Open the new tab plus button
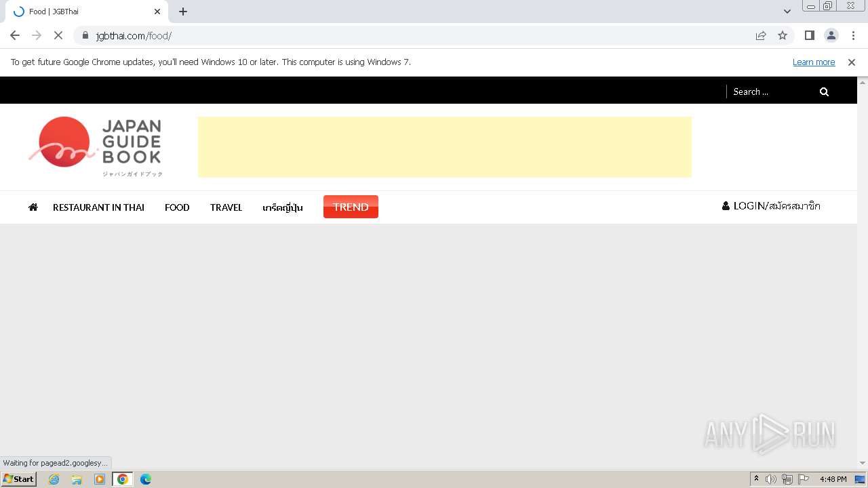The image size is (868, 488). coord(183,12)
